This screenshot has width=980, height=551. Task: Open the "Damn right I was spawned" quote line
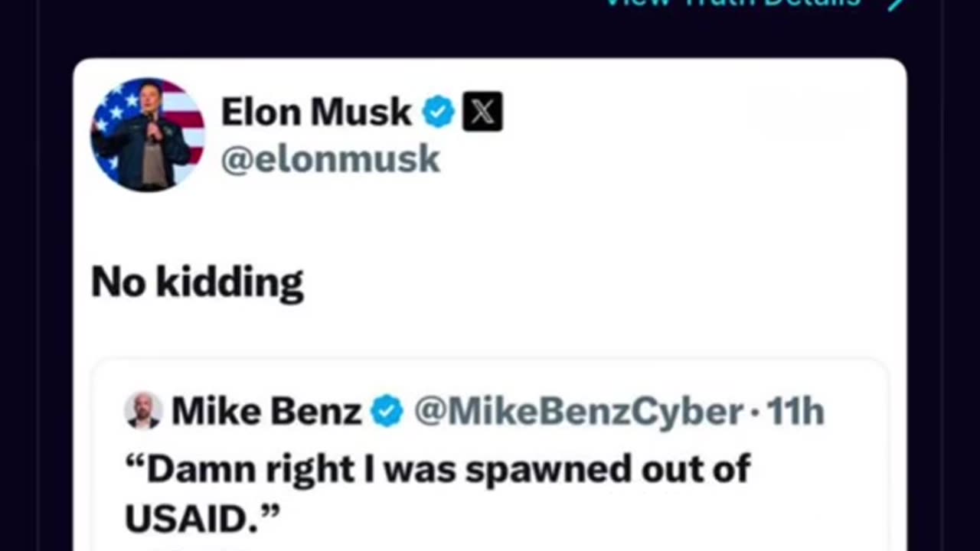[438, 469]
